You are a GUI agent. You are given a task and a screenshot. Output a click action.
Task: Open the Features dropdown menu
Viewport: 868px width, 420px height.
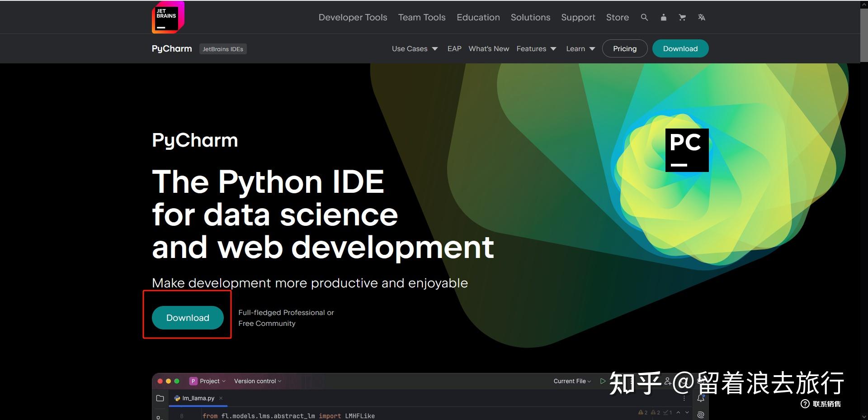pyautogui.click(x=536, y=48)
